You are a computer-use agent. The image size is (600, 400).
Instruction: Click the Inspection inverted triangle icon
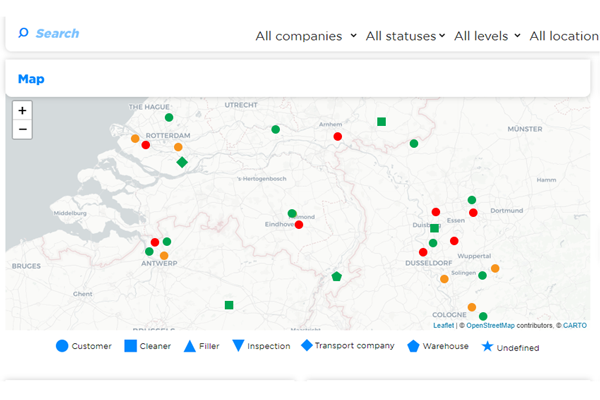[x=237, y=346]
